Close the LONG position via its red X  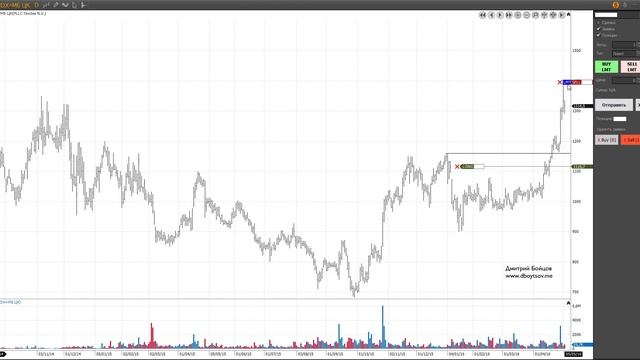click(x=457, y=167)
